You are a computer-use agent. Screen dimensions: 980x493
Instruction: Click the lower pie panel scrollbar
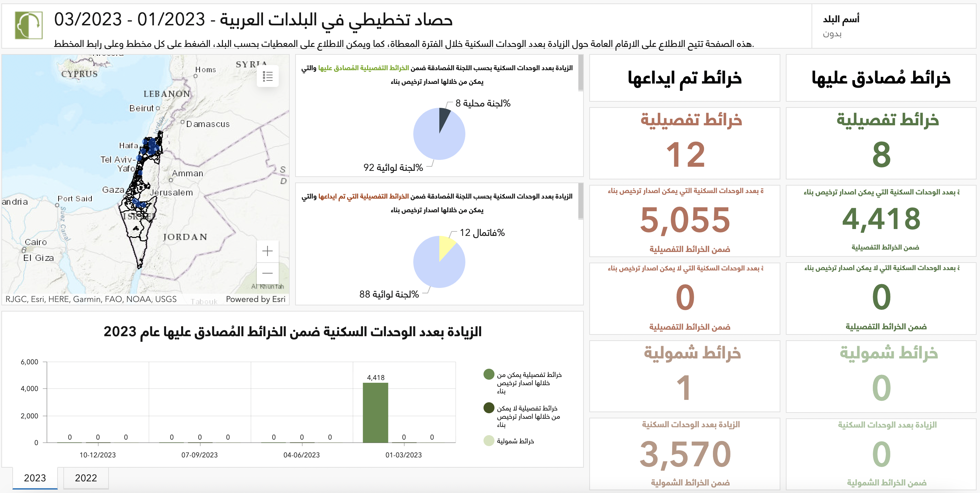tap(580, 202)
